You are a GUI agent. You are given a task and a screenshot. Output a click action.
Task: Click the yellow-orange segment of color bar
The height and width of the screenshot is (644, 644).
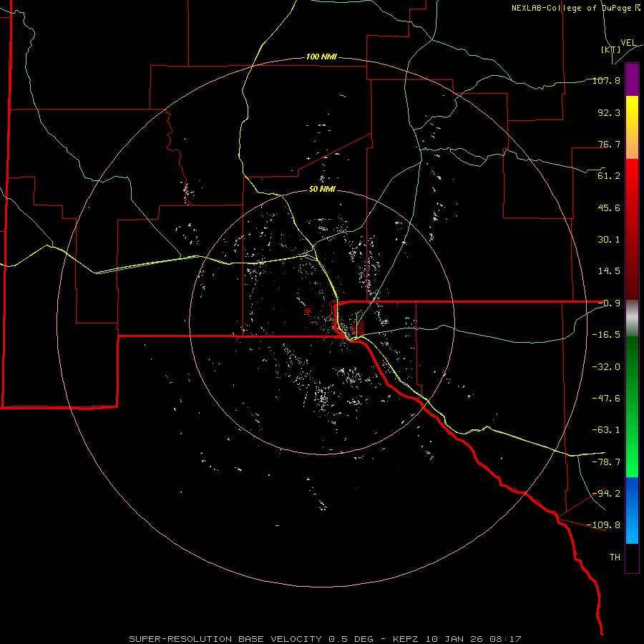pyautogui.click(x=632, y=127)
